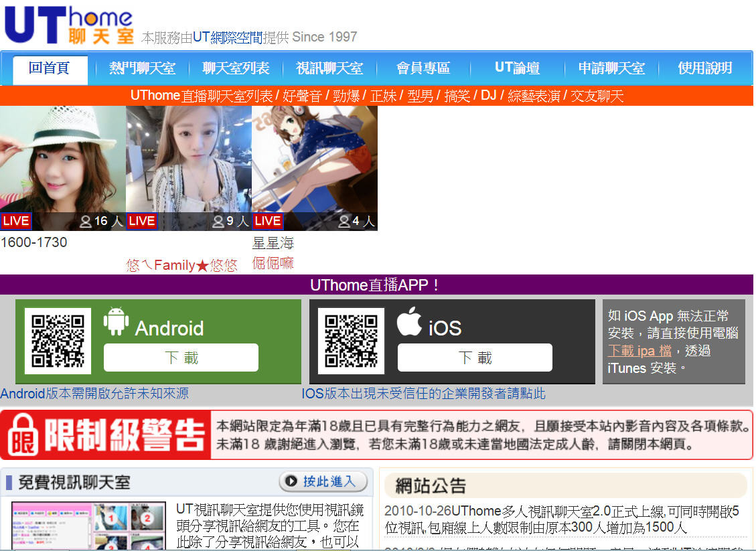Image resolution: width=756 pixels, height=551 pixels.
Task: Open the 回首頁 navigation tab
Action: click(50, 68)
